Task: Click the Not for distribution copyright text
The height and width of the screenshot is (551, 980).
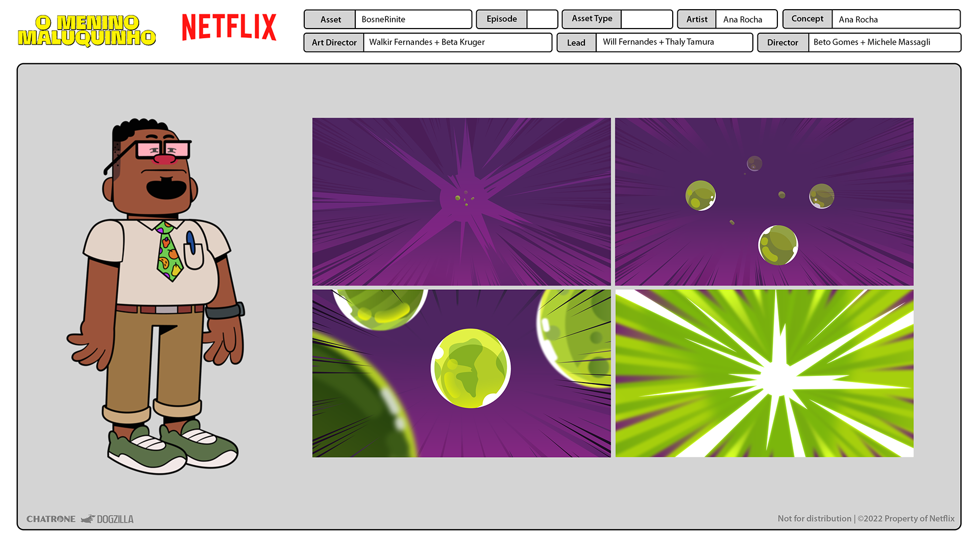Action: [866, 518]
